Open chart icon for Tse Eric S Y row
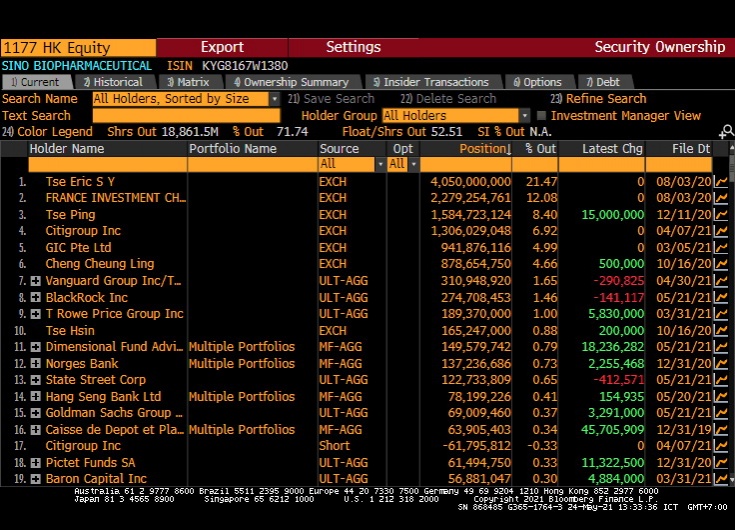735x530 pixels. pyautogui.click(x=721, y=182)
